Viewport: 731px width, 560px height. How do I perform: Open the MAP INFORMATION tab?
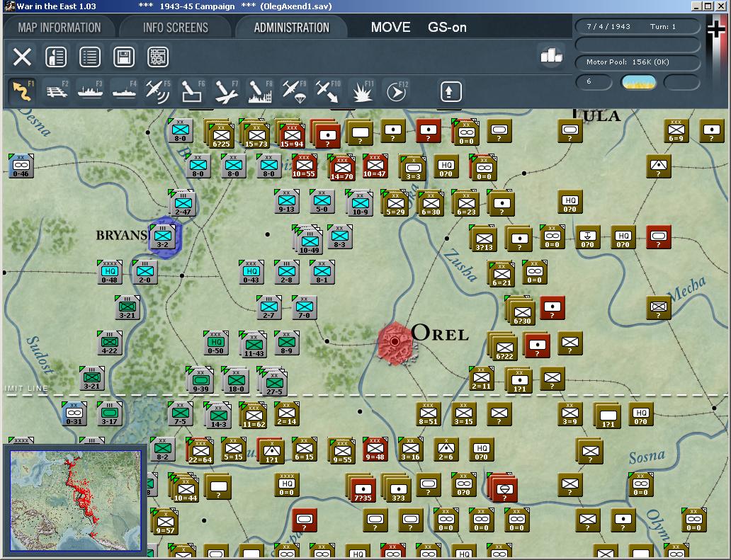click(x=59, y=28)
